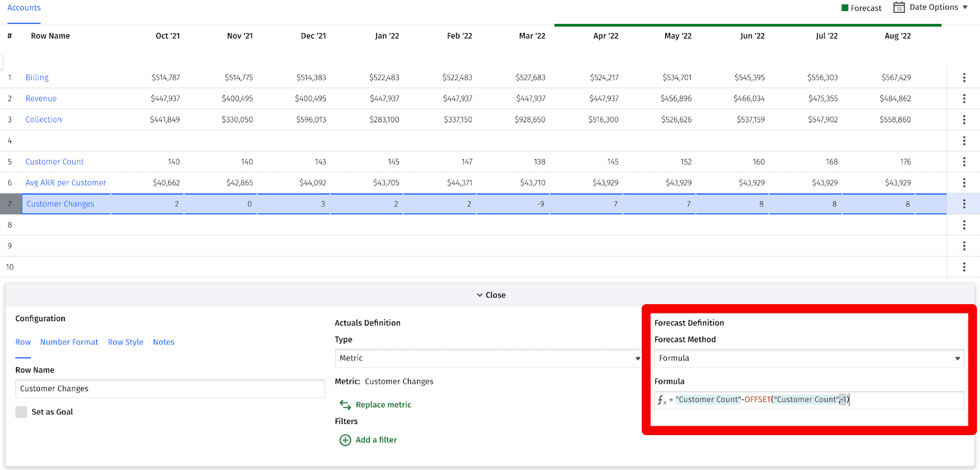
Task: Click the Apr '22 column header
Action: pos(606,36)
